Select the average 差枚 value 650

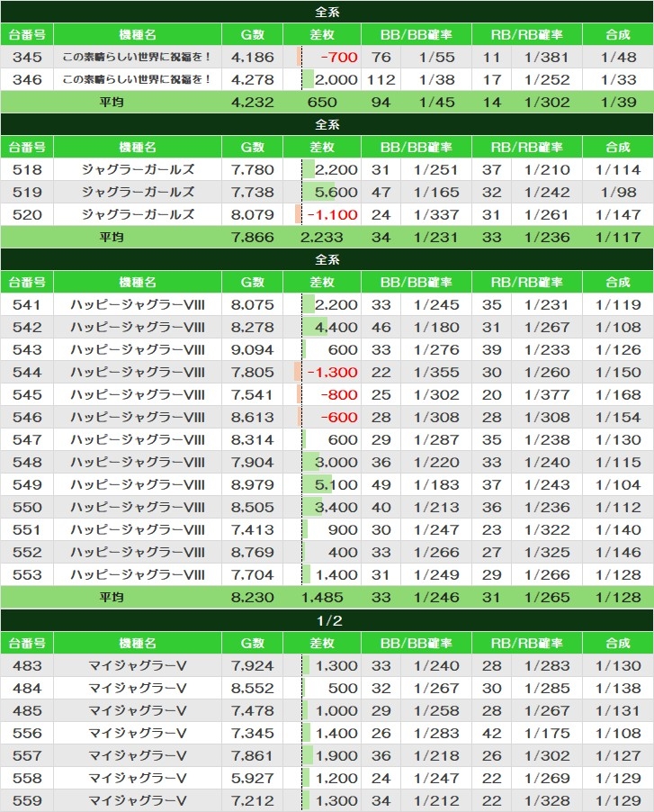pos(322,102)
